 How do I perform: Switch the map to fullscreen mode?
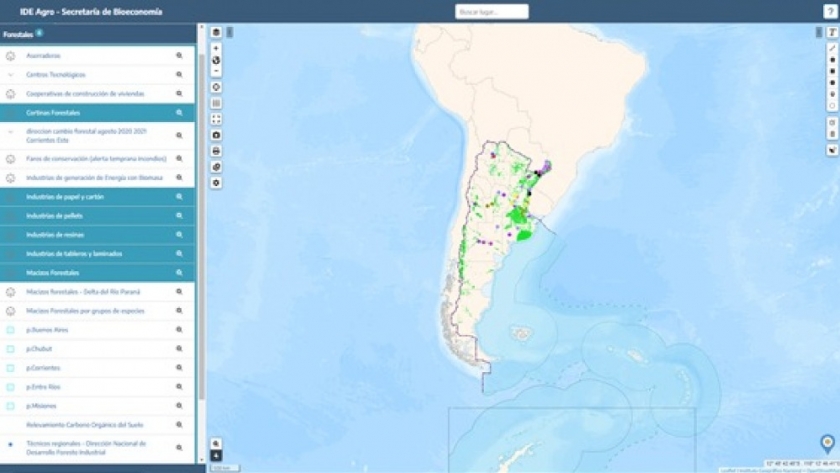coord(216,119)
